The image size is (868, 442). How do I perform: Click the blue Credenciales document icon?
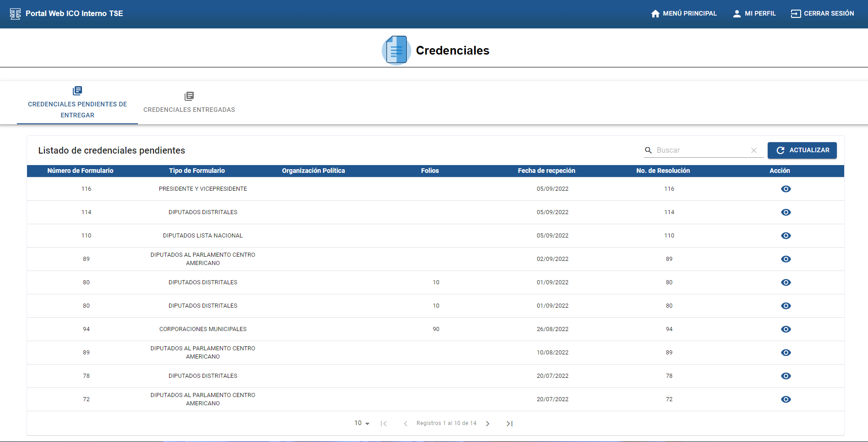click(396, 50)
